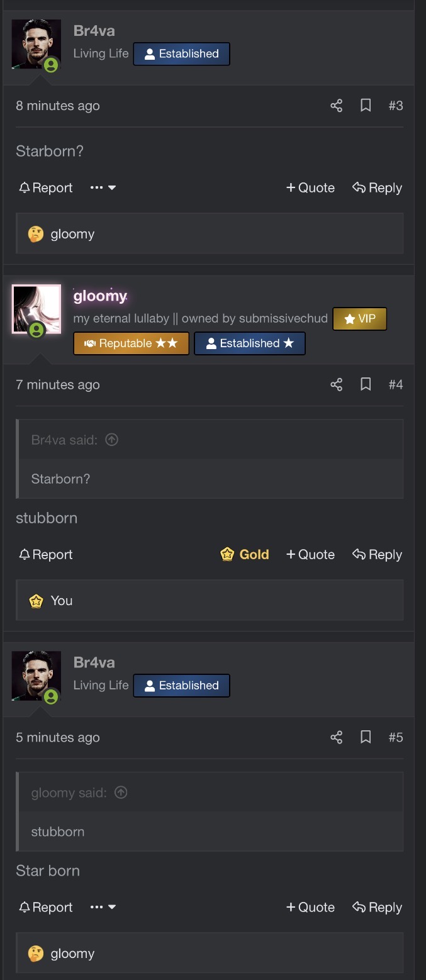This screenshot has height=980, width=426.
Task: Report gloomy's post #4
Action: point(46,554)
